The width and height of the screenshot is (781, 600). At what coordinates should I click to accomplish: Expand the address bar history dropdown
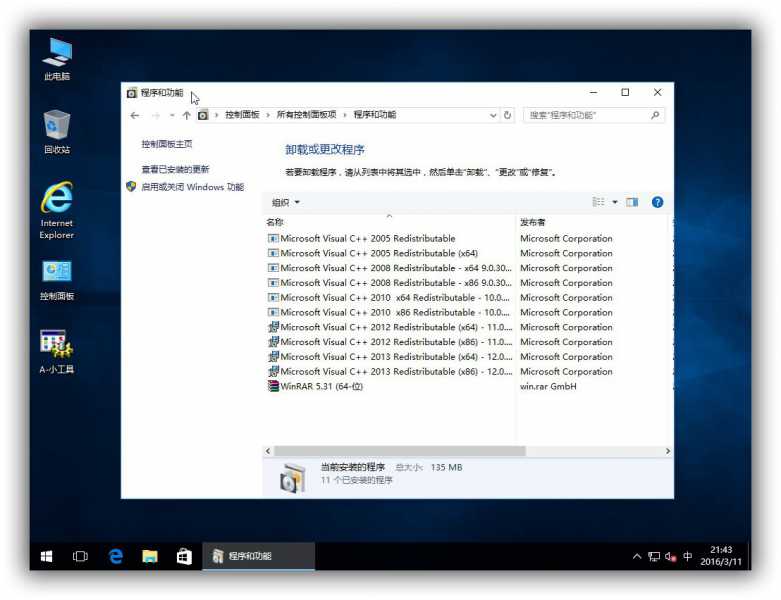click(493, 116)
